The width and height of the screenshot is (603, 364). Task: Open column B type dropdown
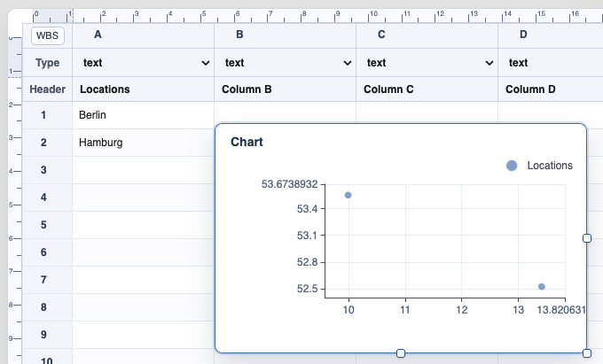pyautogui.click(x=285, y=63)
